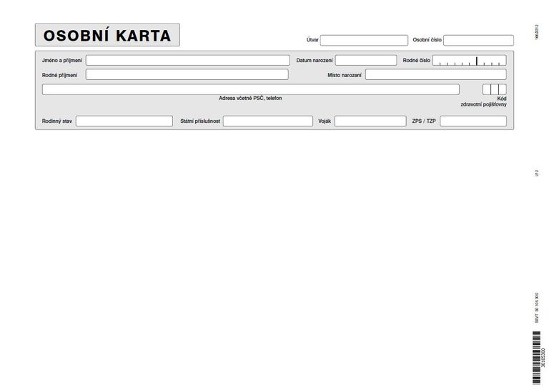Focus the Jméno a příjmení text box

pos(187,61)
